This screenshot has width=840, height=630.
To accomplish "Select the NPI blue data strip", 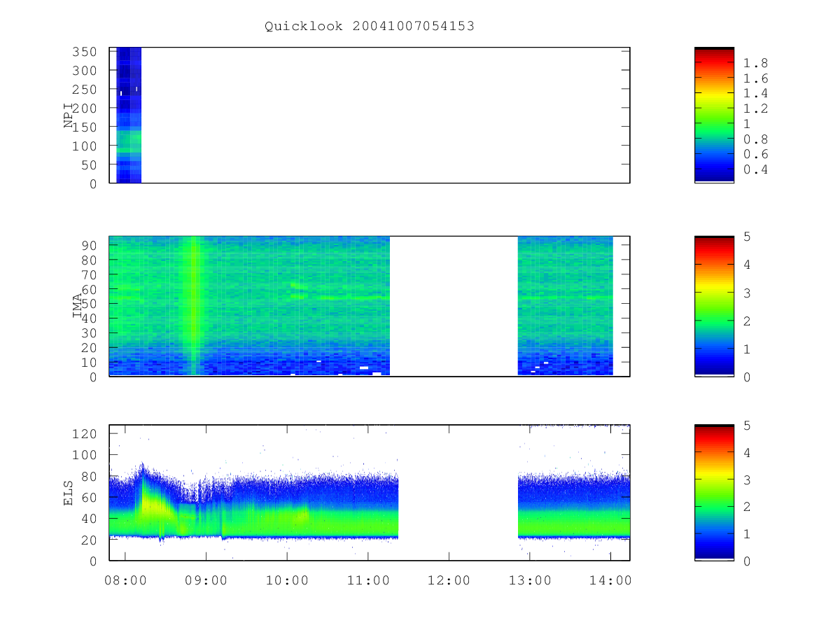I will click(129, 115).
